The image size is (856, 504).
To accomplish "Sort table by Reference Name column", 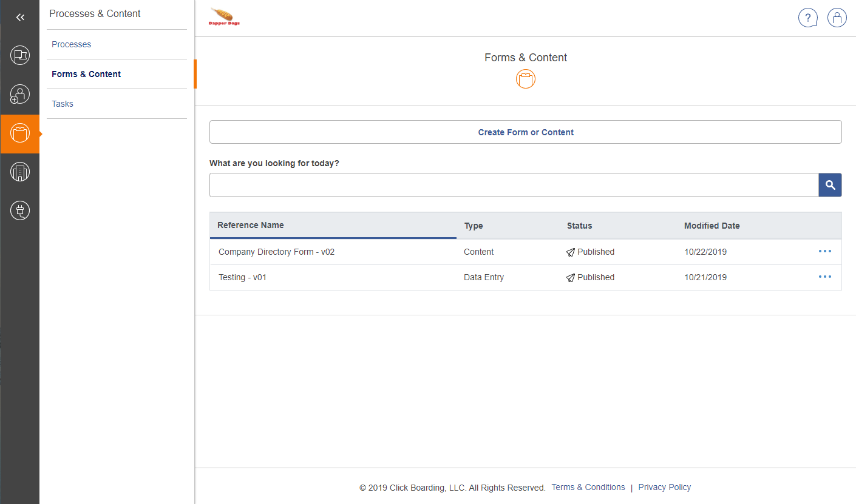I will tap(251, 225).
